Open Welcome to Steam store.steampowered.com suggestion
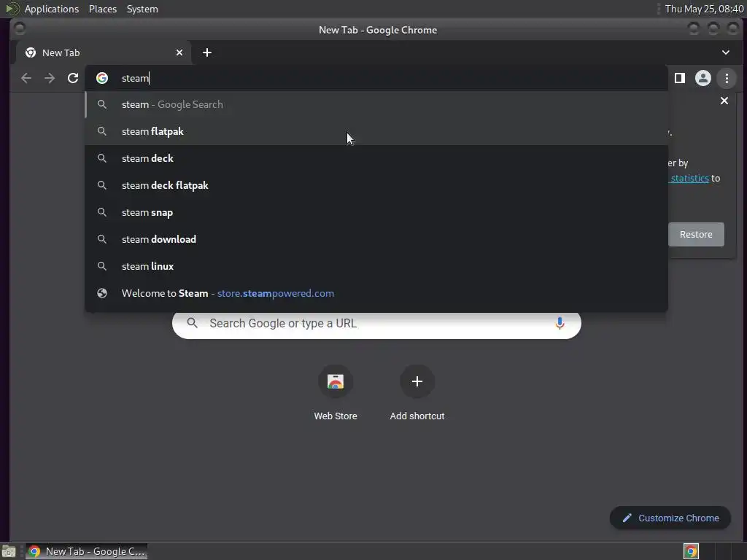 click(x=376, y=294)
